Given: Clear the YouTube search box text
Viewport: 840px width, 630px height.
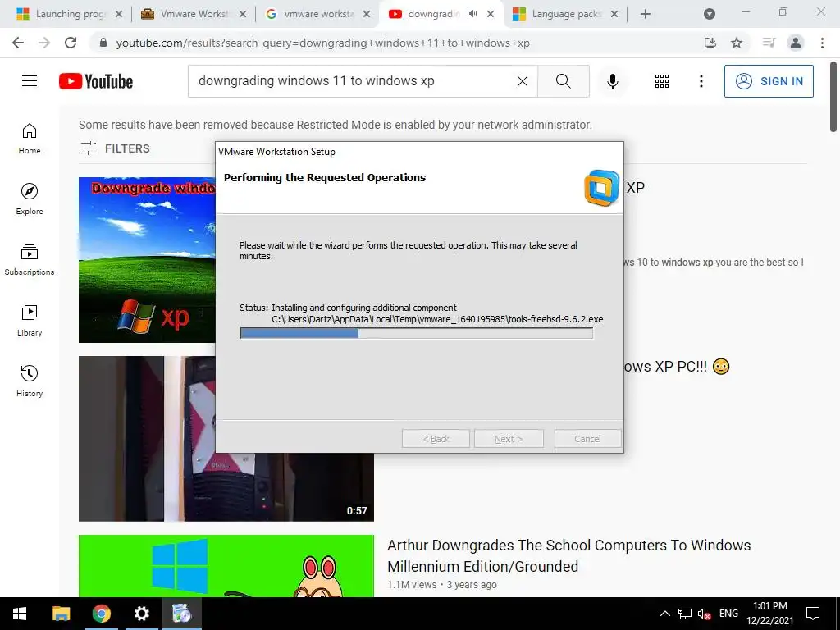Looking at the screenshot, I should coord(523,81).
